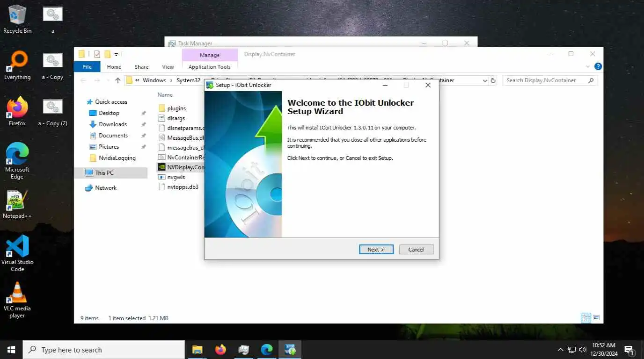Bring Task Manager window to front via title
The height and width of the screenshot is (359, 644).
(195, 43)
